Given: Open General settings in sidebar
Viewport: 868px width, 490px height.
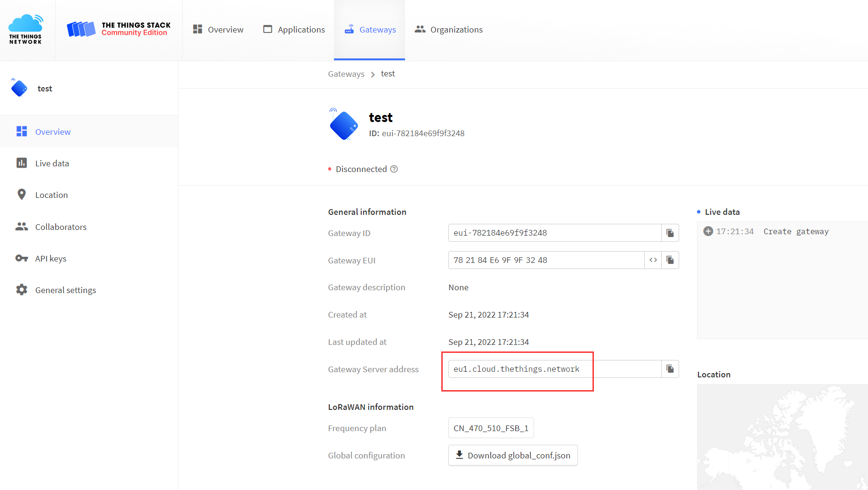Looking at the screenshot, I should pyautogui.click(x=65, y=290).
